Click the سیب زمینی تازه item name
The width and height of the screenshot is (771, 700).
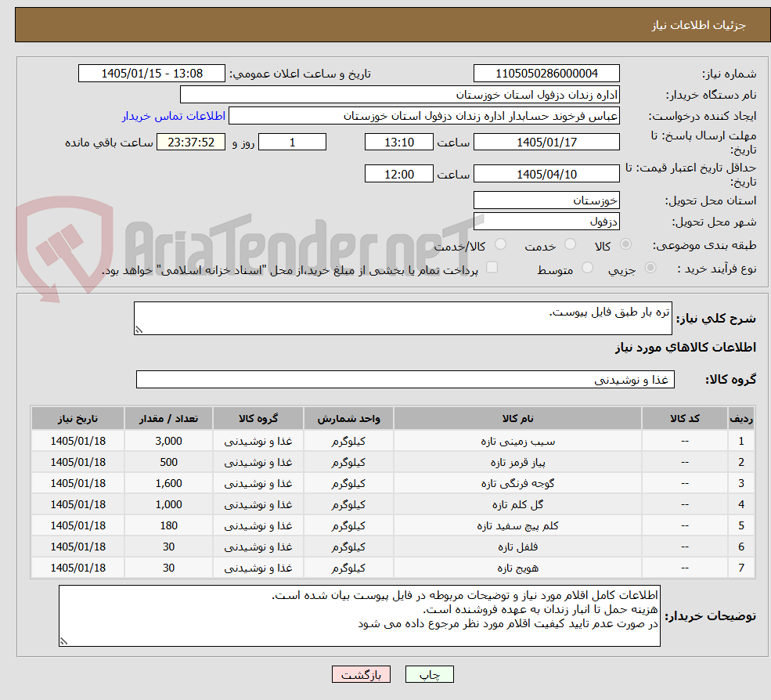point(517,442)
